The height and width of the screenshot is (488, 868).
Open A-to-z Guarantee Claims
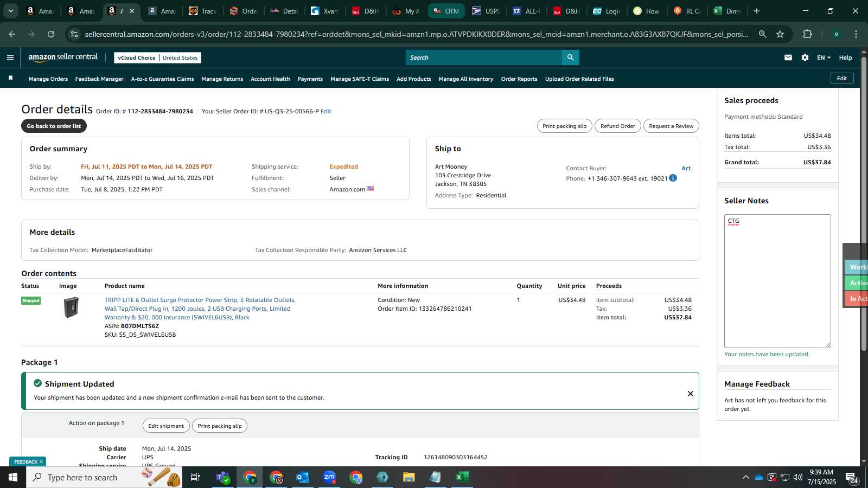(162, 79)
